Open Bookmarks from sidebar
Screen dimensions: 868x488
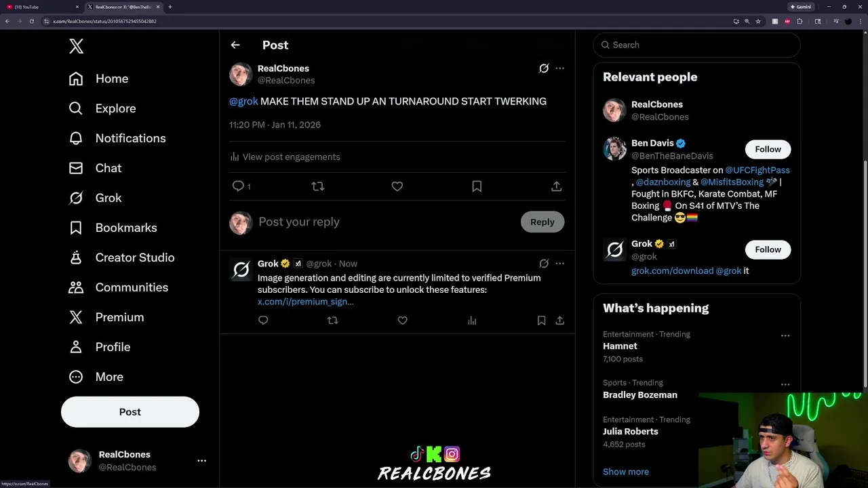coord(113,228)
